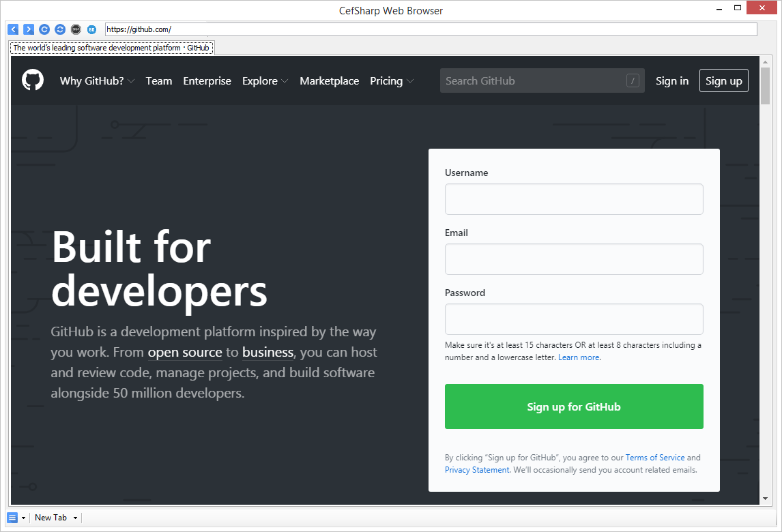
Task: Click New Tab in the bottom bar
Action: click(x=50, y=518)
